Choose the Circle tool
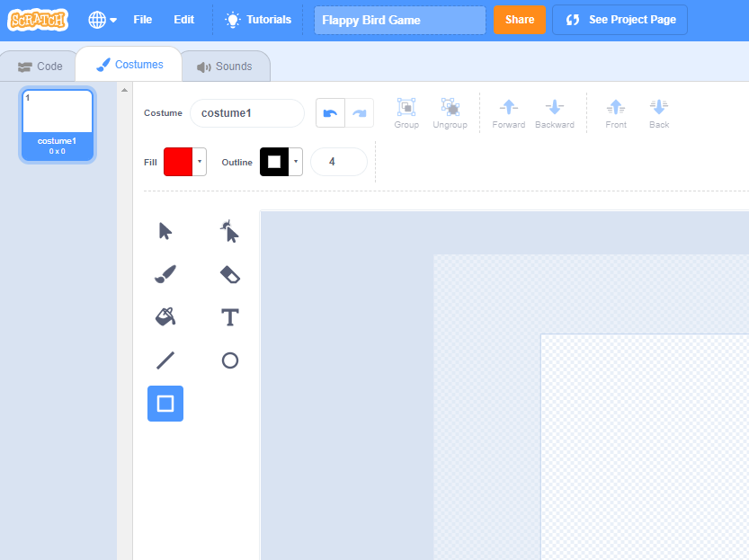Viewport: 749px width, 560px height. tap(230, 360)
